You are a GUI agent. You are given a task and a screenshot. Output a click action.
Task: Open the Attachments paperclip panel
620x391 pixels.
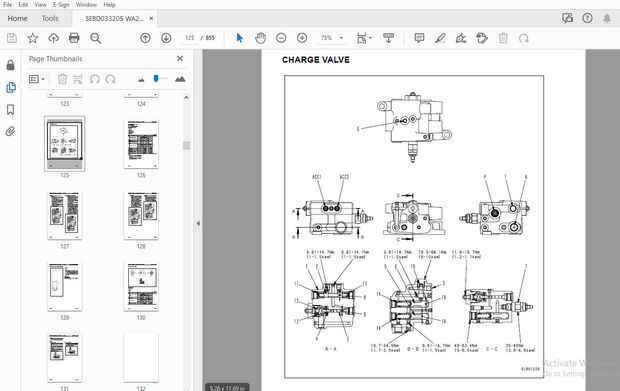pos(11,131)
